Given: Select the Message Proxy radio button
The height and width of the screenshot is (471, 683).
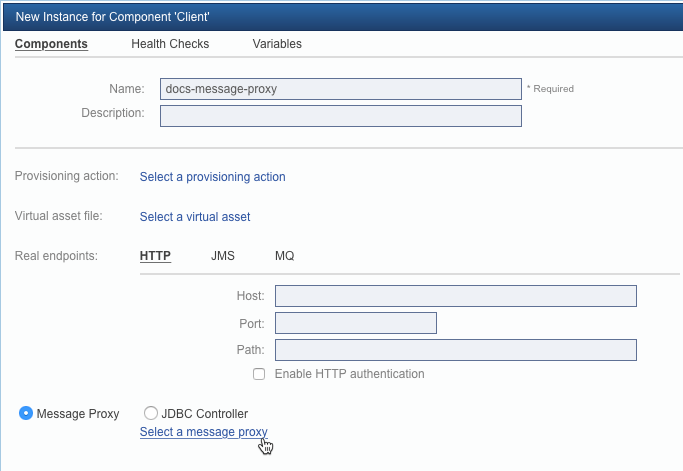Looking at the screenshot, I should (x=26, y=413).
